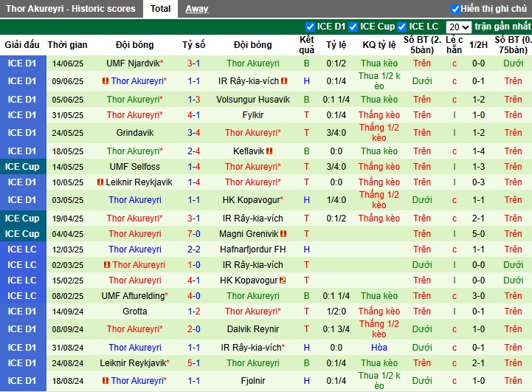This screenshot has width=532, height=392.
Task: Click the Giải đấu column header
Action: pos(22,45)
